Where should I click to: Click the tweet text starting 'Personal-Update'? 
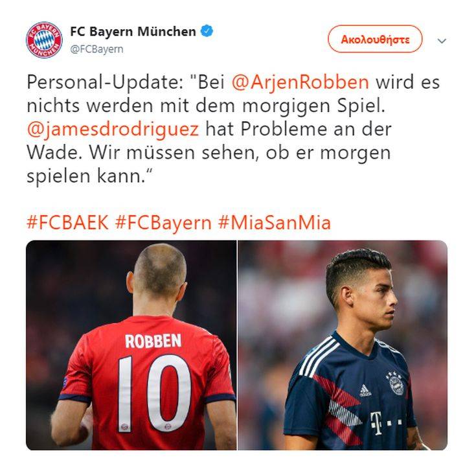tap(233, 129)
